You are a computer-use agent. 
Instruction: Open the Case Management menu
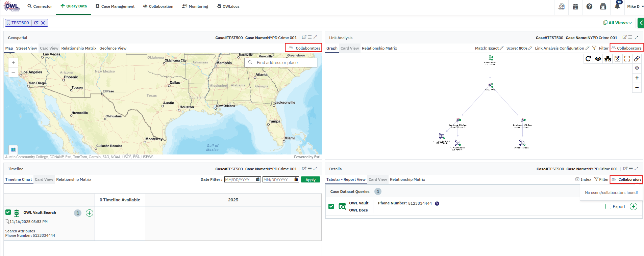tap(115, 6)
